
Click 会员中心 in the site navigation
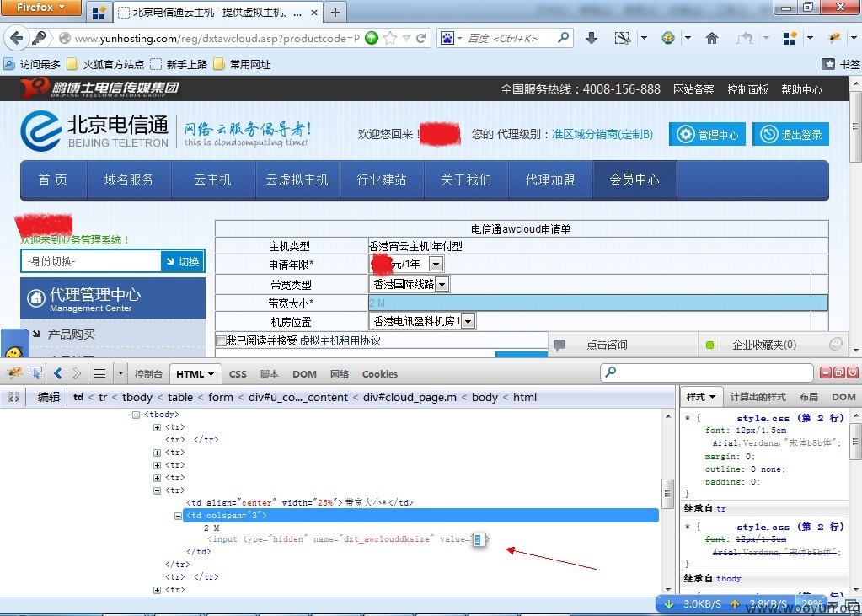tap(634, 179)
